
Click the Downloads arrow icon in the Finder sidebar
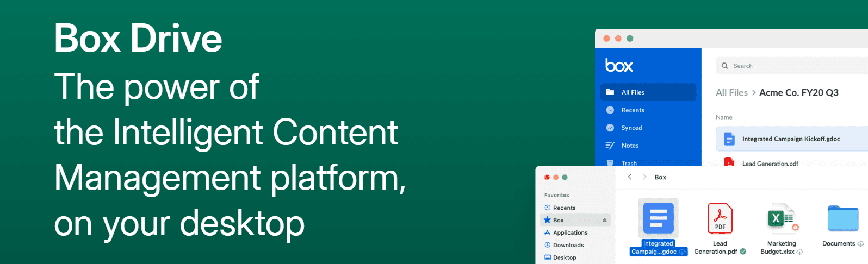(x=547, y=245)
